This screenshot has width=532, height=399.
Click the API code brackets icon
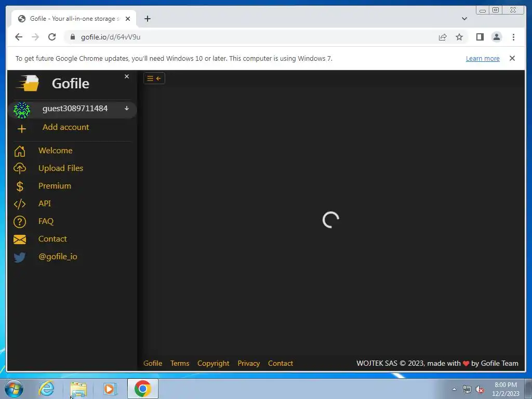pos(20,204)
